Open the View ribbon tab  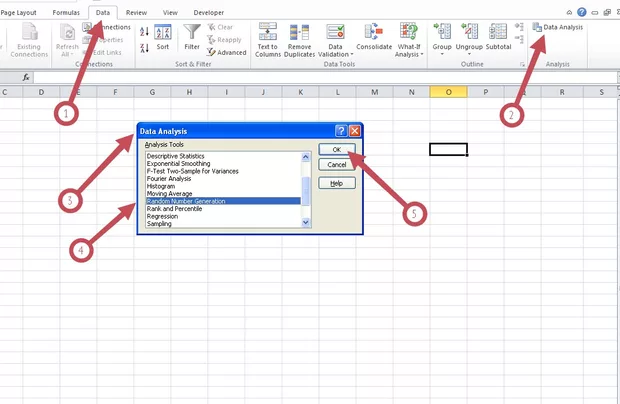pos(170,13)
